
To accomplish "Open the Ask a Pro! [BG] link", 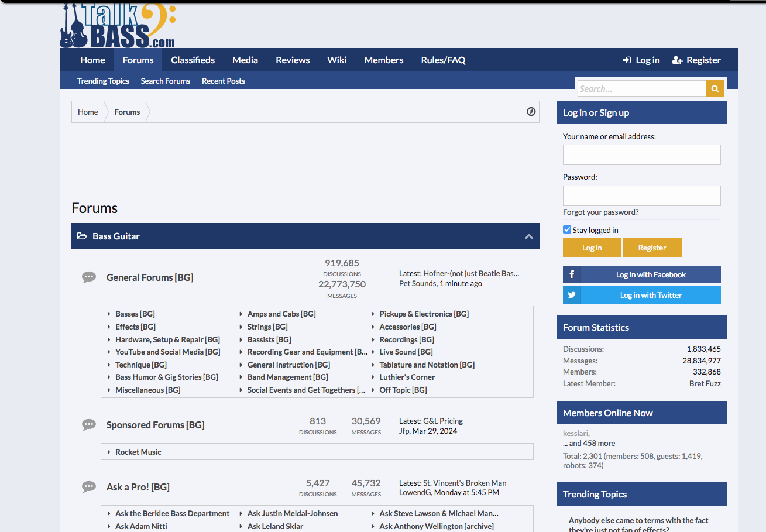I will click(x=138, y=487).
